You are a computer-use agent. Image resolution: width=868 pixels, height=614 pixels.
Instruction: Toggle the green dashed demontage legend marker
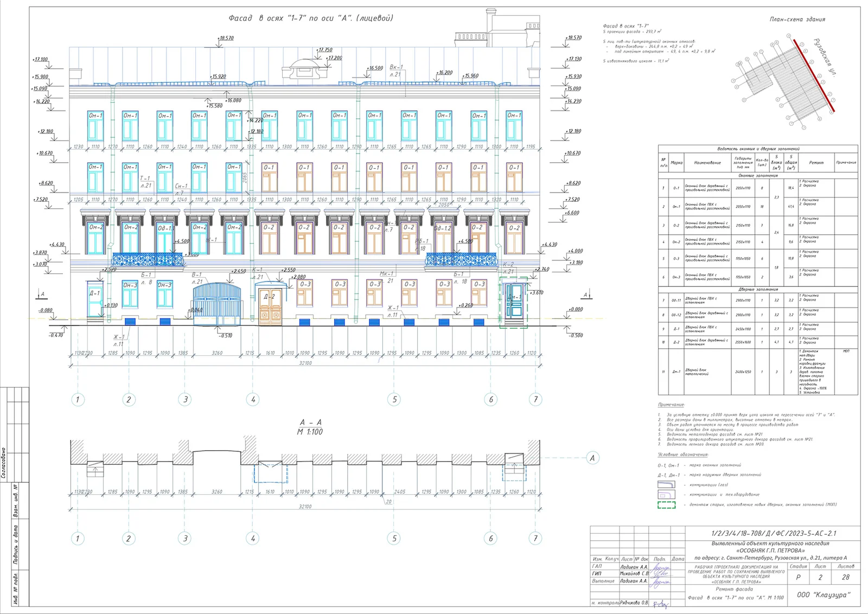(x=667, y=504)
